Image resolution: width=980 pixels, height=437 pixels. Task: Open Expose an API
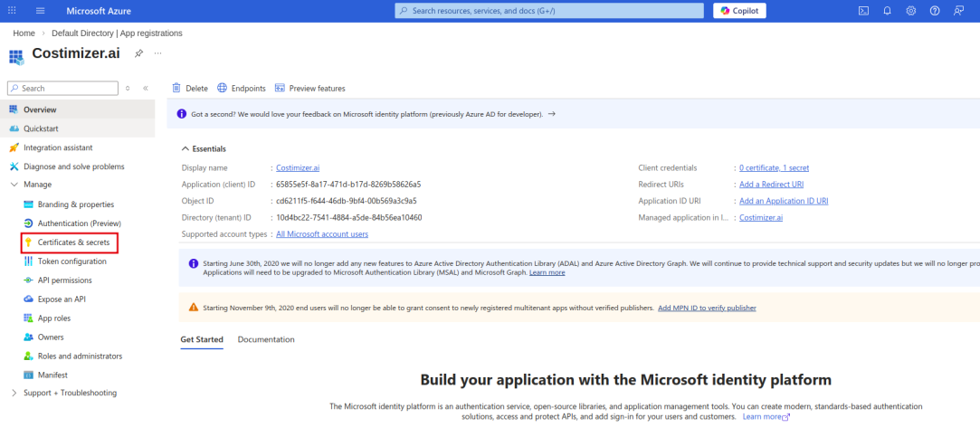[x=62, y=299]
